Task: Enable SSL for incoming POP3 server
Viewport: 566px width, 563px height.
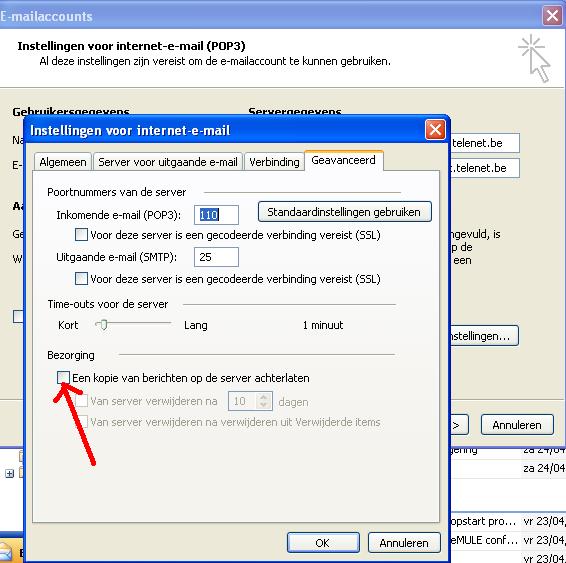Action: tap(81, 235)
